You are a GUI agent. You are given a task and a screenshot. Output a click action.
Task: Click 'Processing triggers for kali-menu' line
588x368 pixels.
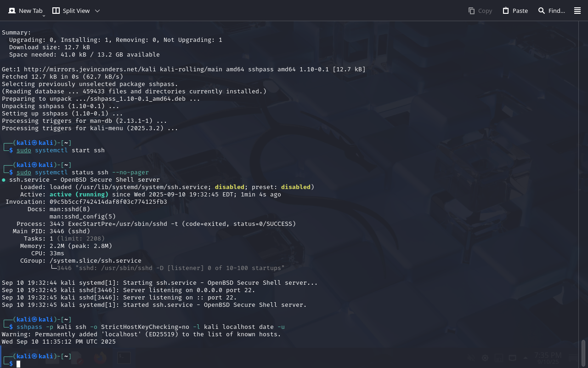(x=90, y=128)
